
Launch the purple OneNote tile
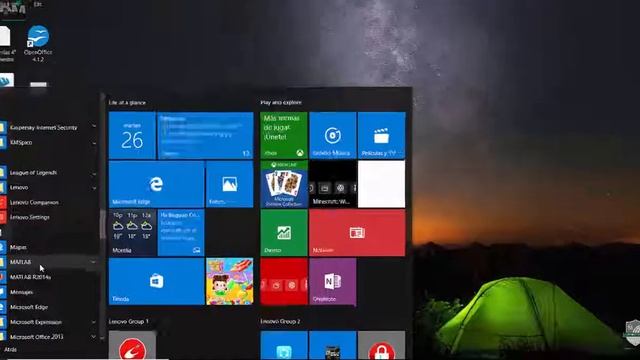click(x=333, y=281)
